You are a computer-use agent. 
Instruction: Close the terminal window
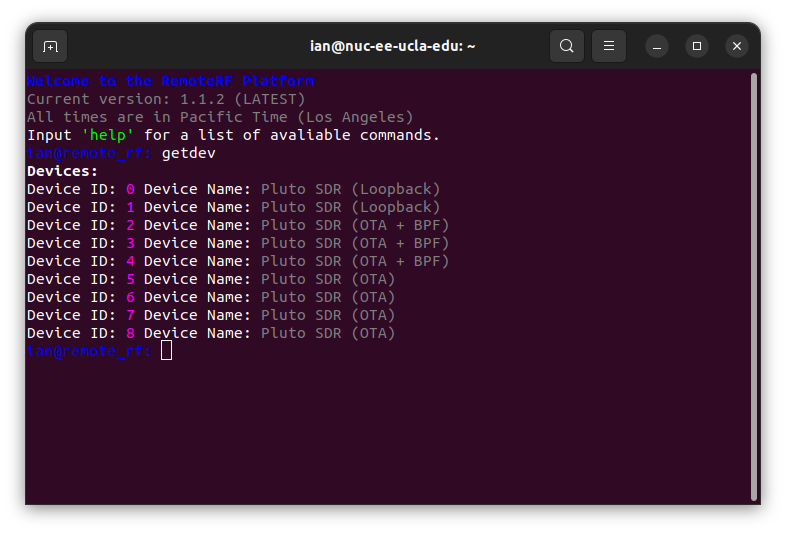(x=737, y=46)
